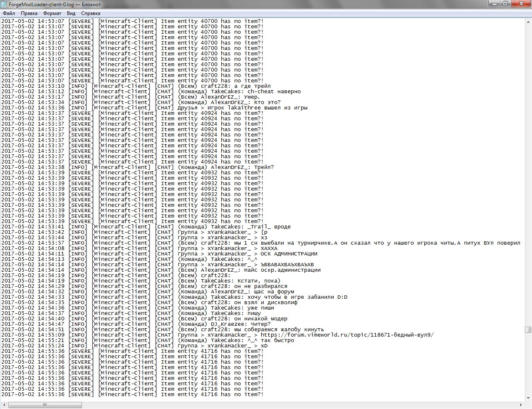Click line 'AlexanDrEZ_: Найс оскр.администрации'
Viewport: 532px width, 409px height.
pos(161,270)
